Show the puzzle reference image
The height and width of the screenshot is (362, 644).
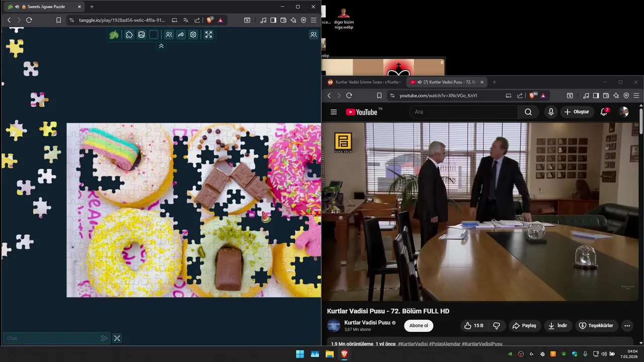pyautogui.click(x=141, y=35)
